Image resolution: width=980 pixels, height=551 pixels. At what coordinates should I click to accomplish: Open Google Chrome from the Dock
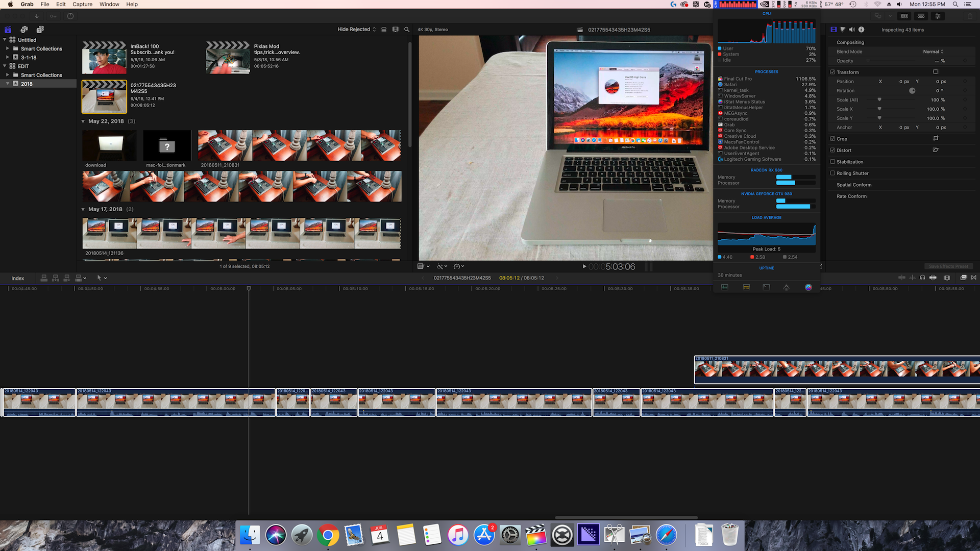328,535
